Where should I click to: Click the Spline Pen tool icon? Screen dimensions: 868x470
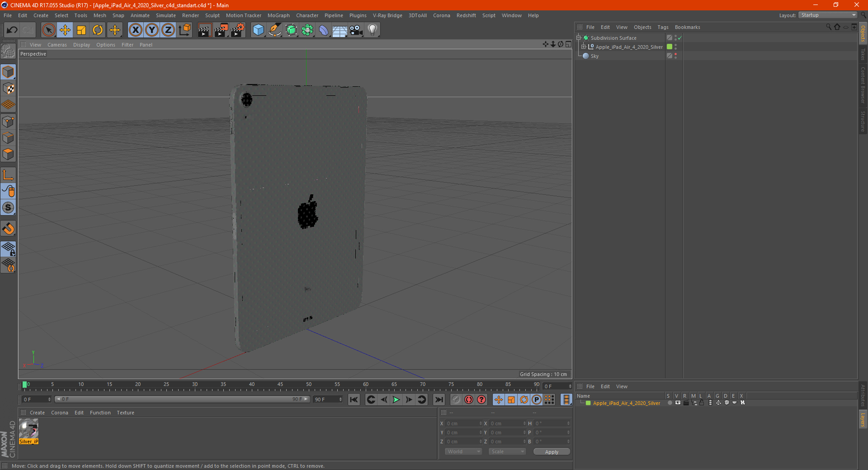pyautogui.click(x=275, y=30)
